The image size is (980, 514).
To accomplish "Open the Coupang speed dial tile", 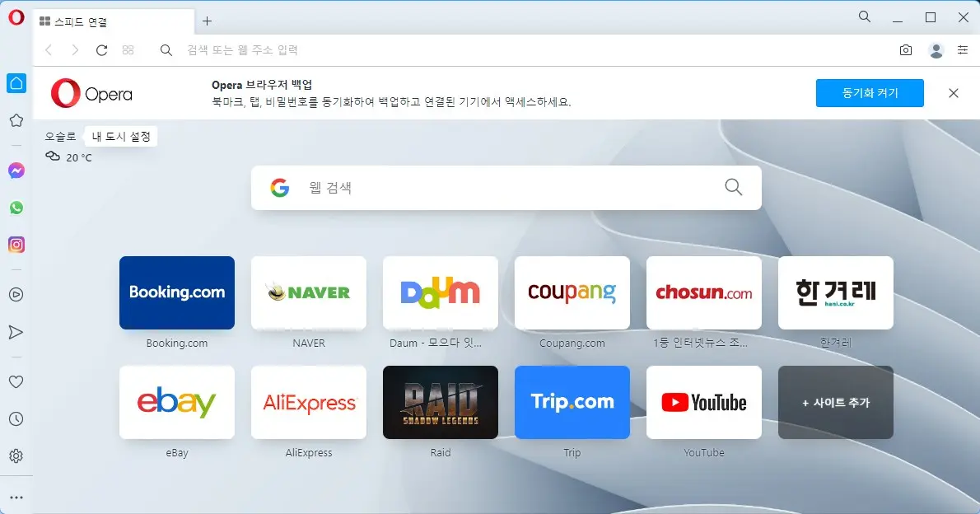I will [572, 292].
